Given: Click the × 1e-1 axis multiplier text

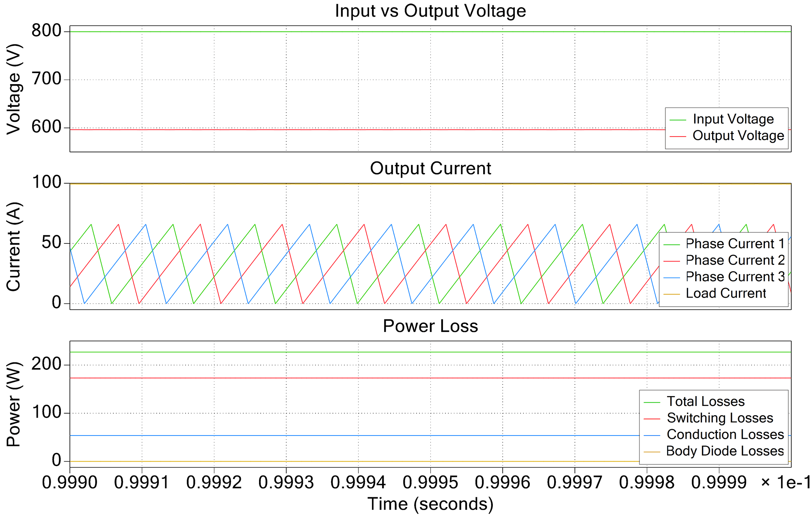Looking at the screenshot, I should click(x=785, y=483).
